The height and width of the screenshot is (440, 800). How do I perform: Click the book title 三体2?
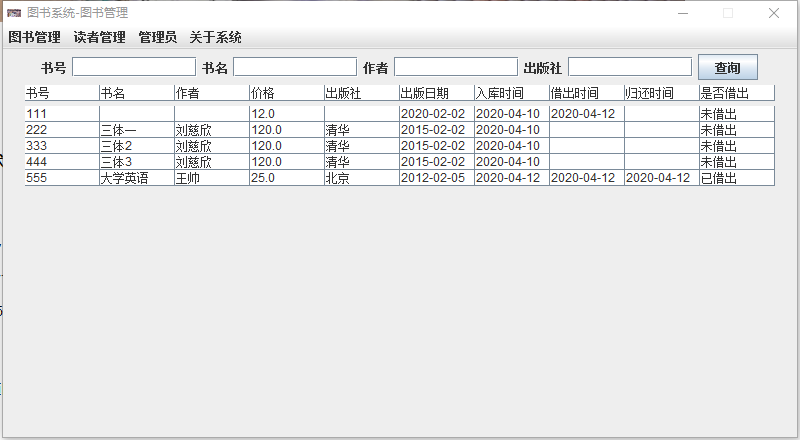coord(137,146)
